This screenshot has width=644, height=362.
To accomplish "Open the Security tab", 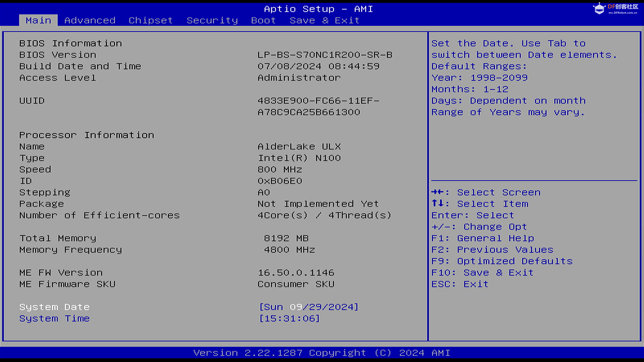I will (212, 20).
